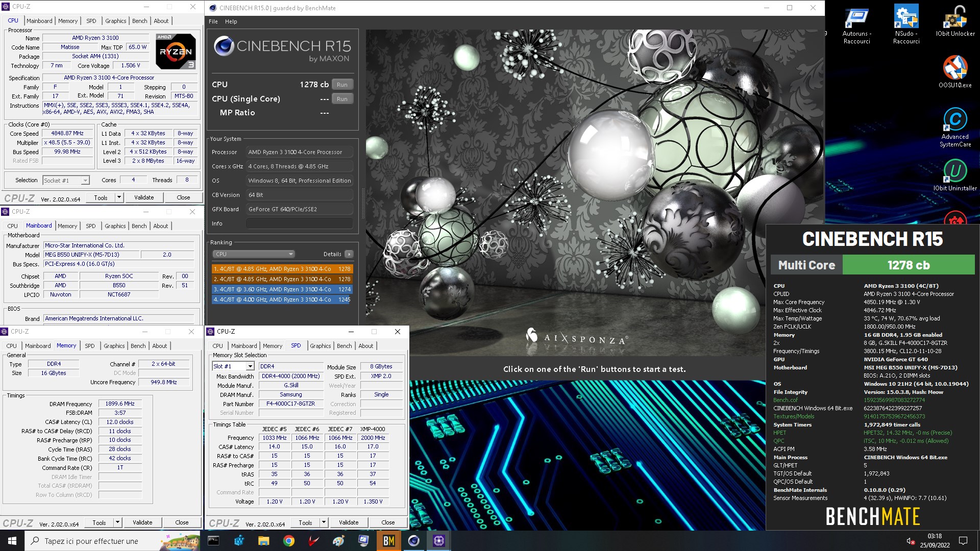The image size is (980, 551).
Task: Open OOSU10.exe desktop icon
Action: 955,71
